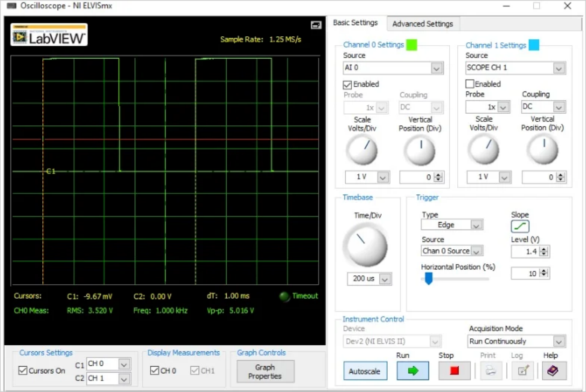Click the C2 0.00 V cursor readout

coord(152,296)
